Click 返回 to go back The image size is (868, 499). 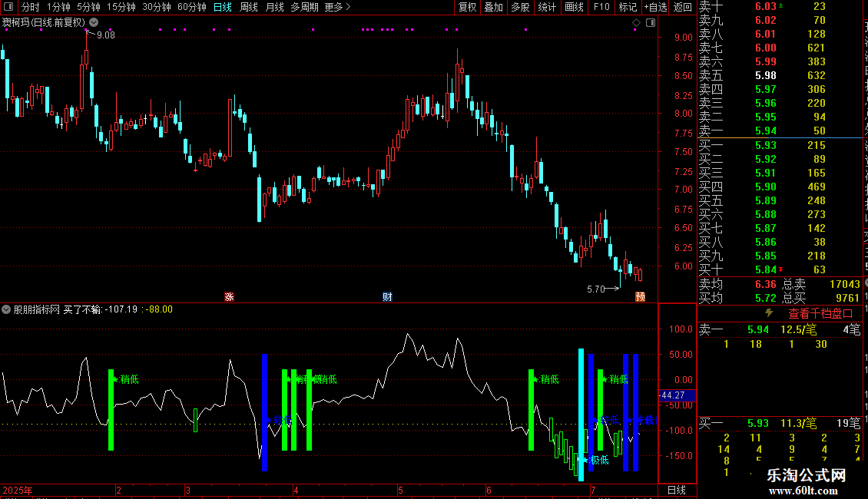click(x=683, y=7)
